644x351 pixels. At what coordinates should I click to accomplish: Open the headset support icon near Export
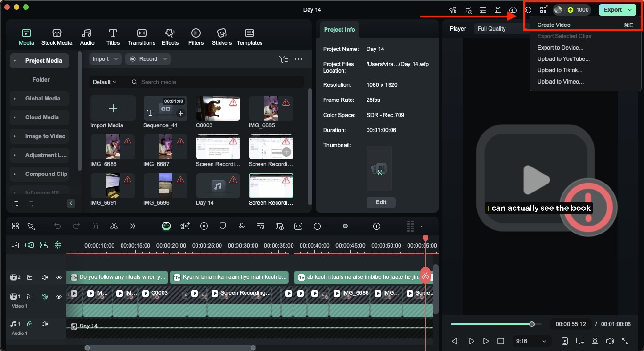point(528,9)
